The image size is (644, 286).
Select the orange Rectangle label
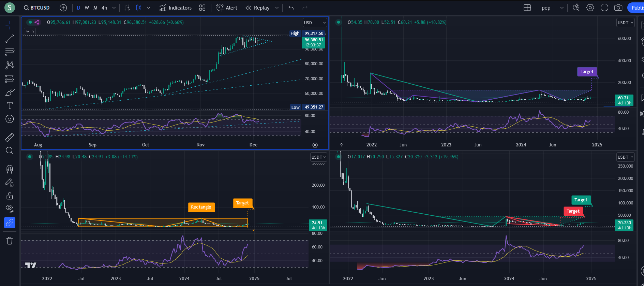pyautogui.click(x=201, y=207)
